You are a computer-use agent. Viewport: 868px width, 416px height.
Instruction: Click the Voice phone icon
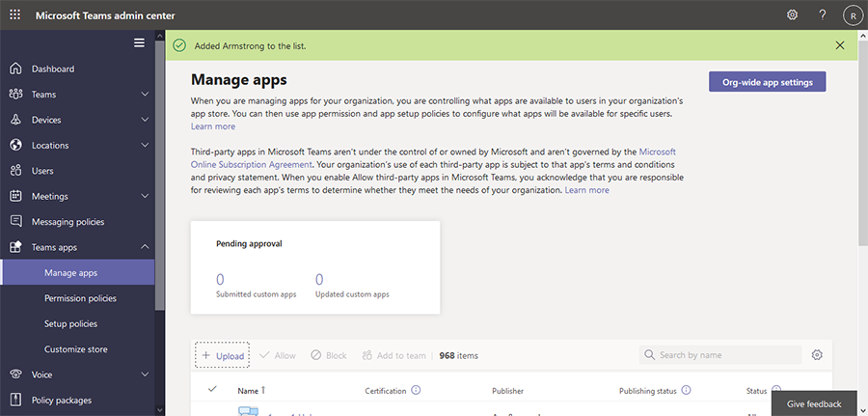pos(15,374)
